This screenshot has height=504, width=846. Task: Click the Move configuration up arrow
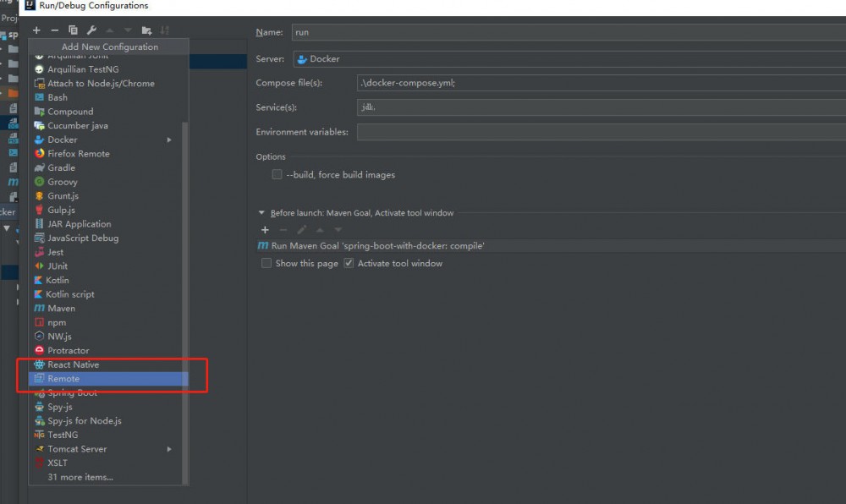[x=110, y=30]
